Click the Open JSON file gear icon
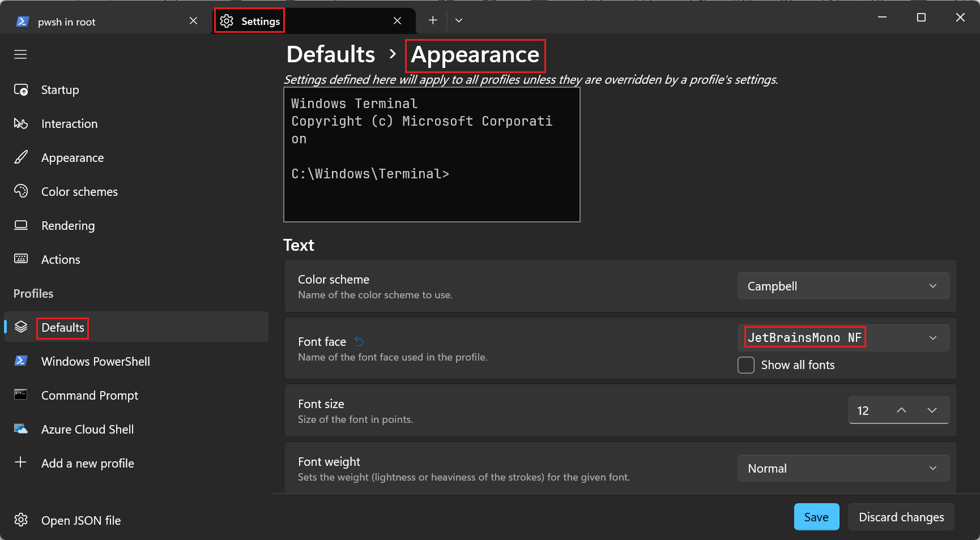Screen dimensions: 980x540 pyautogui.click(x=21, y=520)
